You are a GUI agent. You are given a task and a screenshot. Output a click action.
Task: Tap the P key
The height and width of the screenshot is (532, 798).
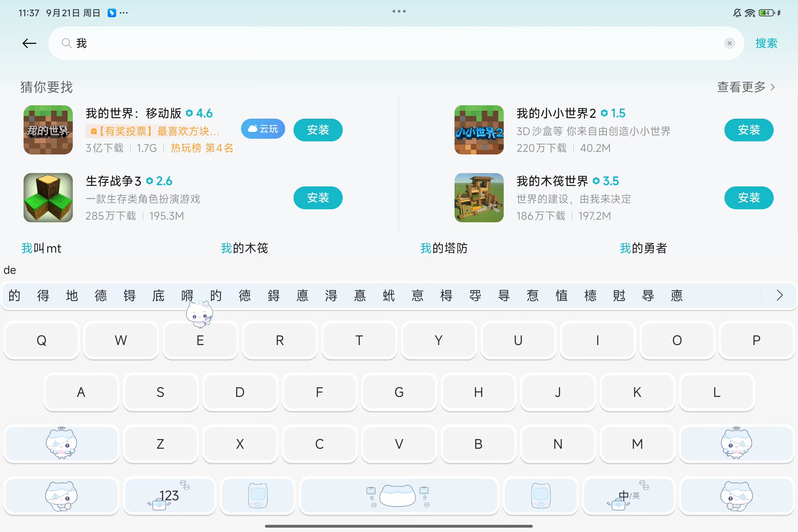point(756,340)
